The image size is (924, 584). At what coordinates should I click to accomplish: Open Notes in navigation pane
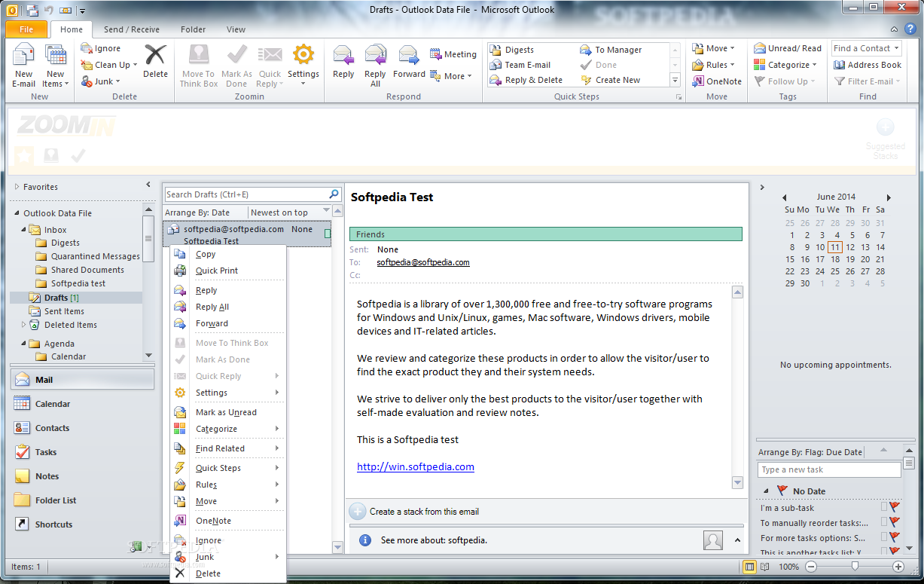[x=83, y=476]
